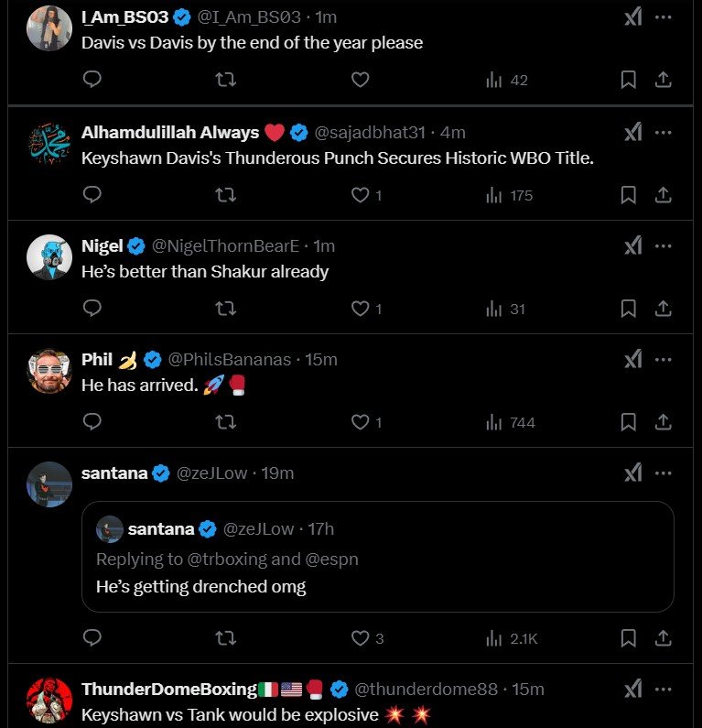Like Phil's 'He has arrived' tweet

[361, 422]
